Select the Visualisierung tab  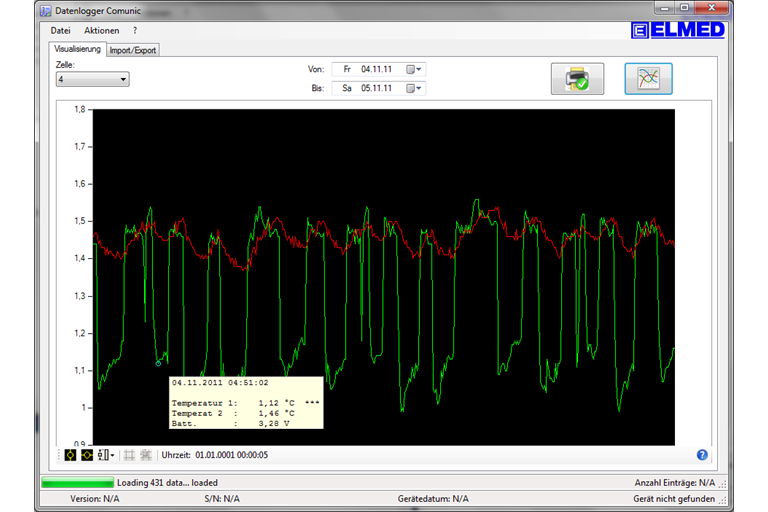point(77,49)
